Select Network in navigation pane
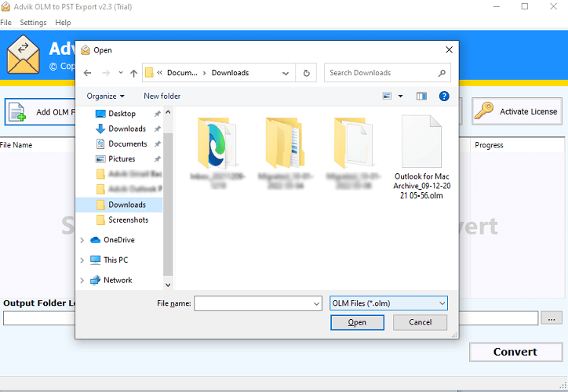Screen dimensions: 568x392 point(118,280)
